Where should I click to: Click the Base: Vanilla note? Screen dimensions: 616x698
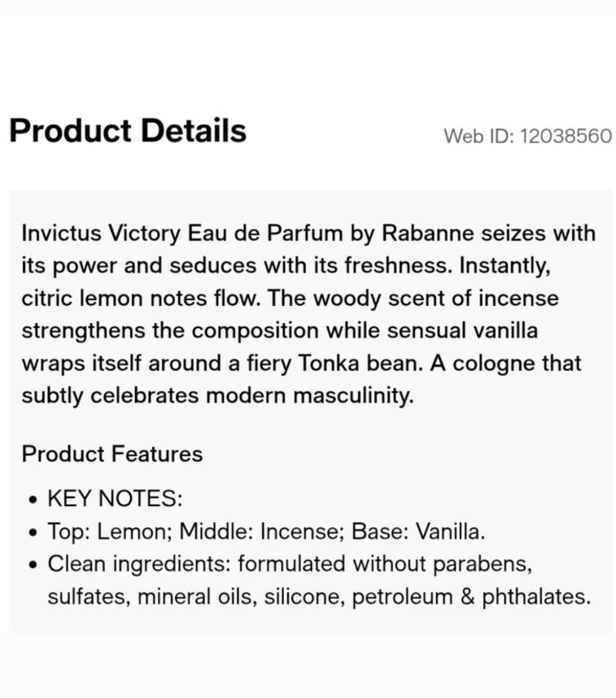[x=417, y=531]
